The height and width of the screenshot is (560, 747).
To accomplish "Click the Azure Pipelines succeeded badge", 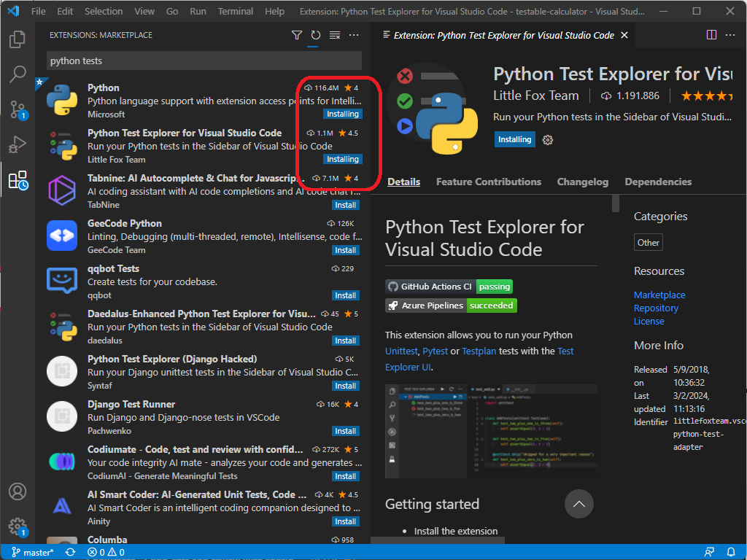I will tap(451, 306).
